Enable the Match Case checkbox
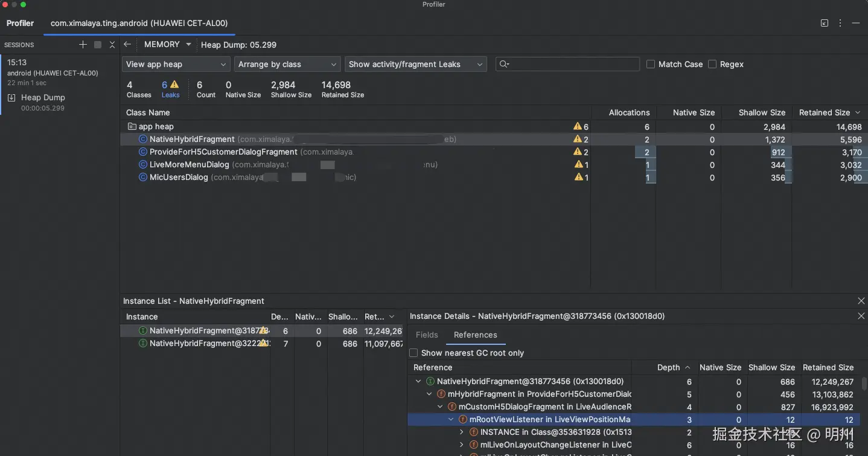This screenshot has width=868, height=456. [x=651, y=64]
